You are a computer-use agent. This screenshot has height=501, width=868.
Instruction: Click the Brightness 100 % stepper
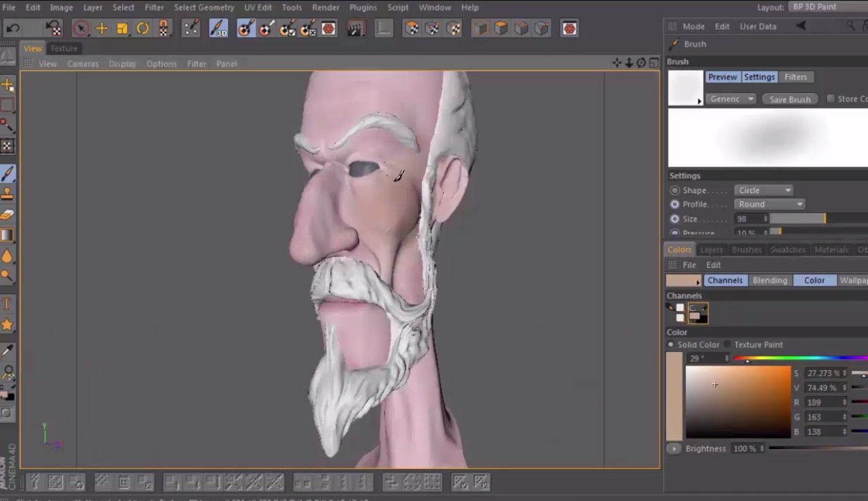[x=761, y=449]
